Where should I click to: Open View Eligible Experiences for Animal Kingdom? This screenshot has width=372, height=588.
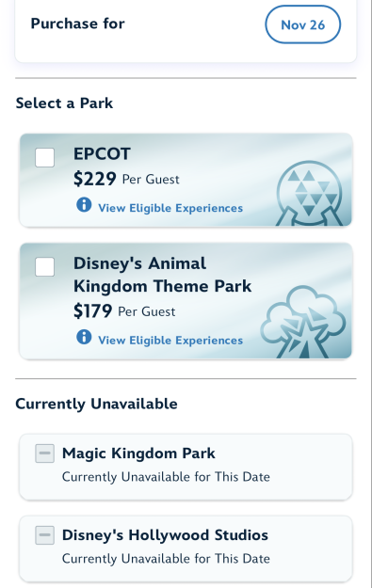click(x=170, y=341)
